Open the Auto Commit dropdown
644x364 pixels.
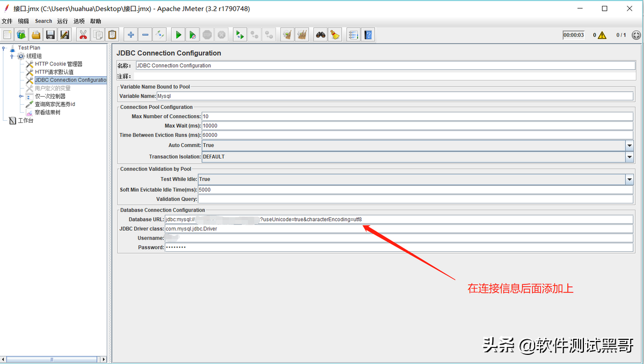pyautogui.click(x=629, y=145)
